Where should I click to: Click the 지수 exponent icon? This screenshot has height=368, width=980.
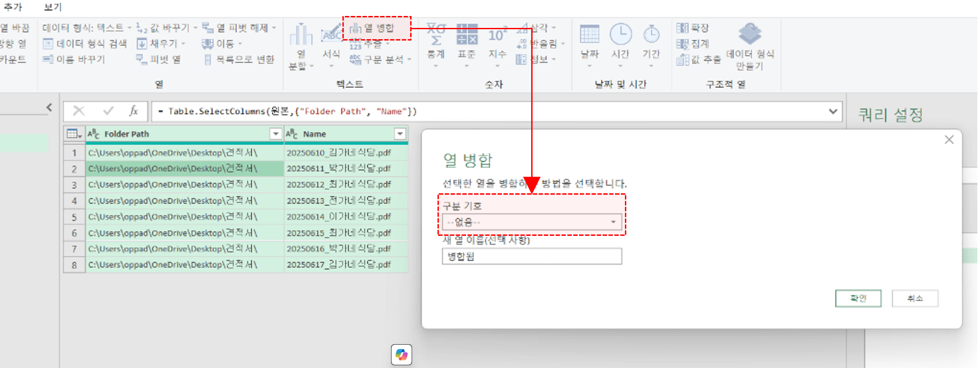[497, 36]
